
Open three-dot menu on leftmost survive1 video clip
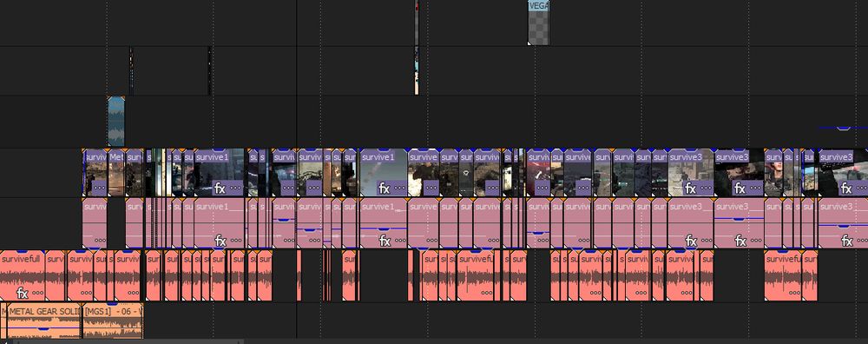coord(236,189)
